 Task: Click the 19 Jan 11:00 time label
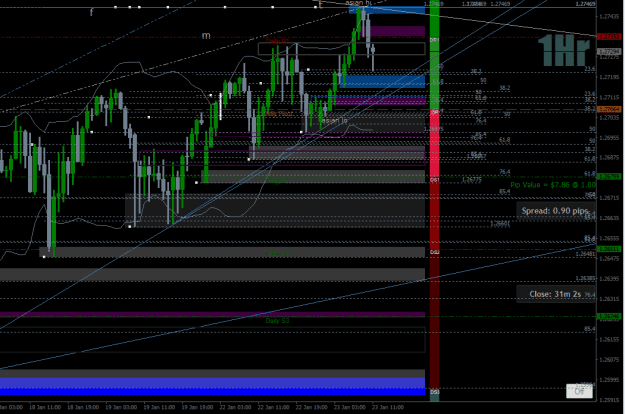point(159,407)
